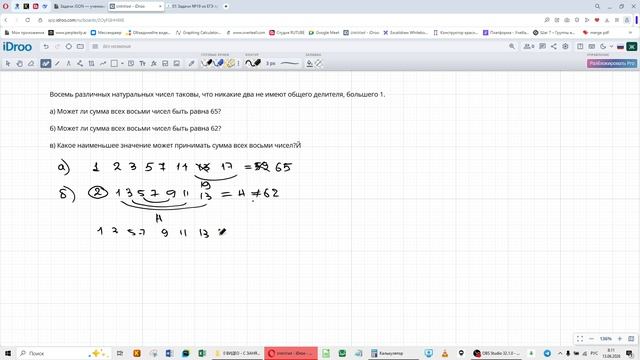This screenshot has height=360, width=640.
Task: Click the Windows taskbar search box
Action: pos(63,353)
